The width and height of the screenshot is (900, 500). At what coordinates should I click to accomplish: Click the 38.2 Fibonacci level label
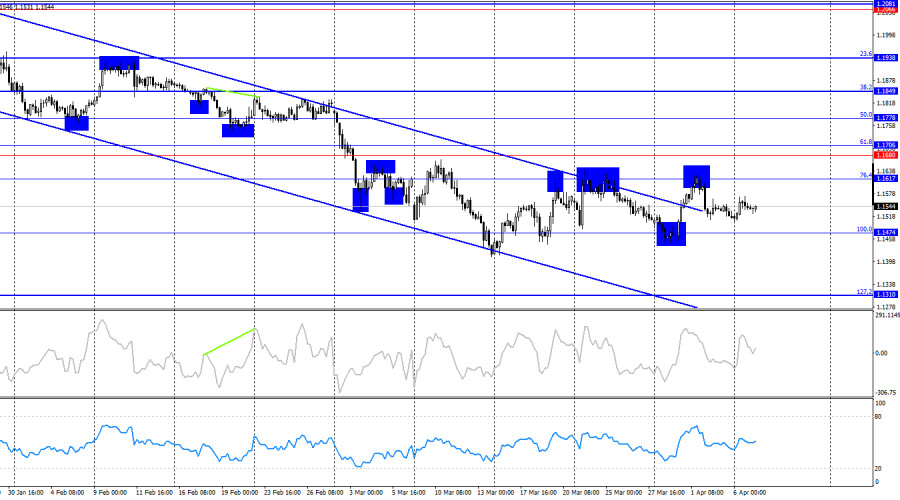(x=866, y=87)
